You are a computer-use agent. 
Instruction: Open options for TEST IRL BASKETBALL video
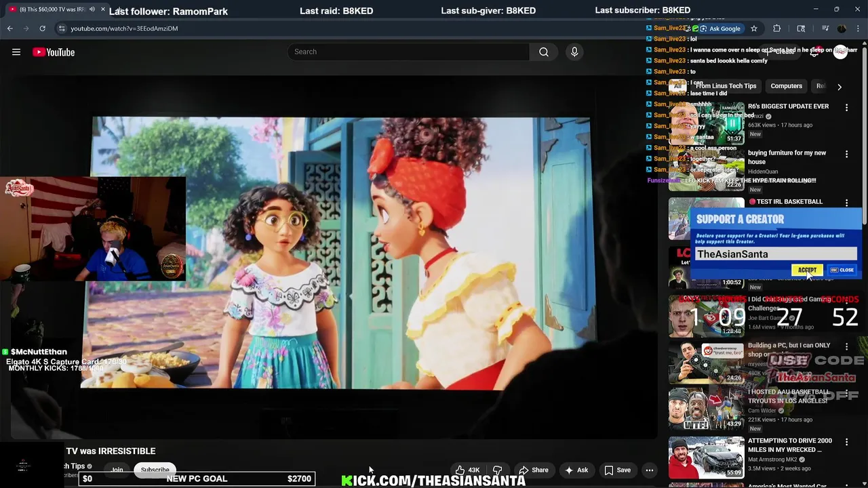[x=846, y=202]
